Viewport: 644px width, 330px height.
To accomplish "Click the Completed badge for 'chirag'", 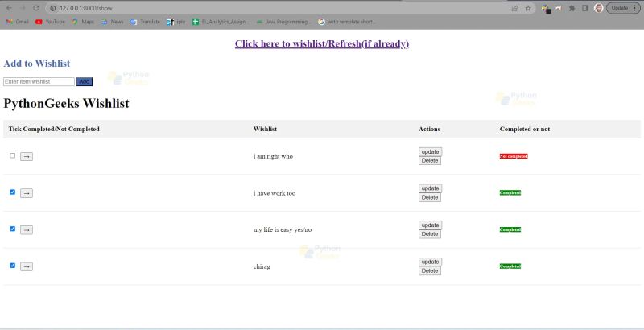I will (510, 266).
